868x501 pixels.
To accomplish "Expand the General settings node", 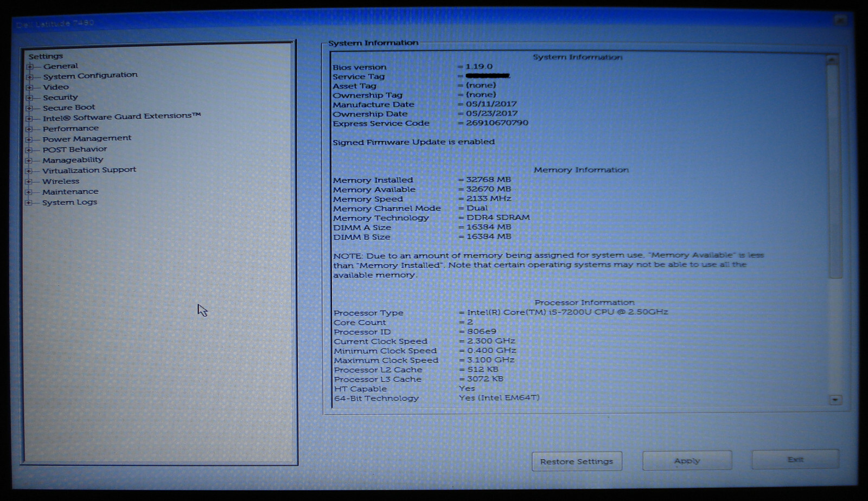I will coord(30,67).
